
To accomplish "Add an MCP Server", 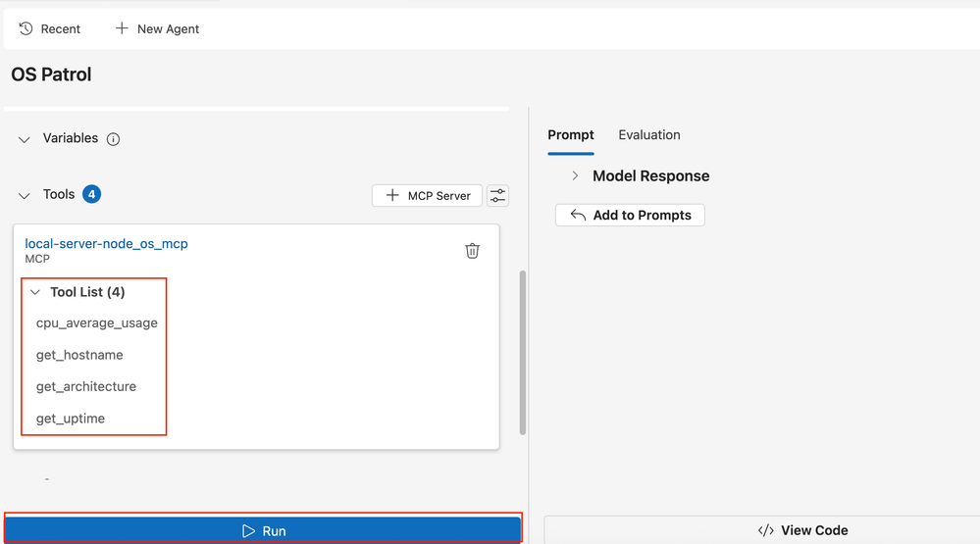I will (427, 195).
